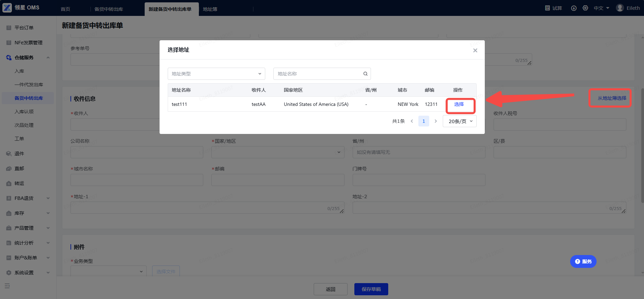The width and height of the screenshot is (644, 299).
Task: Open the 中文 language dropdown
Action: [x=601, y=8]
